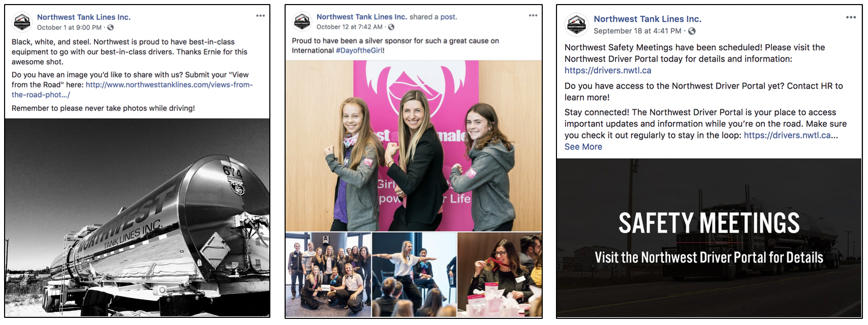Screen dimensions: 868x325
Task: Open group photo thumbnail in shared post
Action: 328,275
